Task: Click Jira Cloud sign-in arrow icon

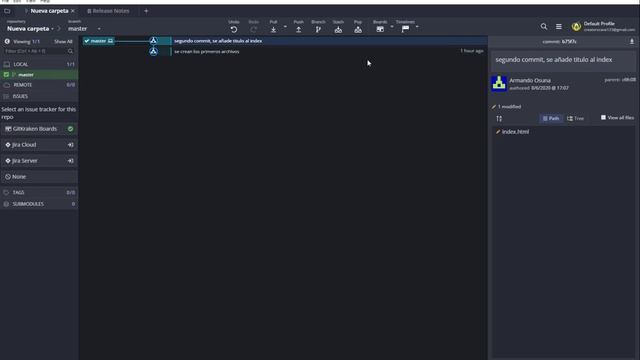Action: tap(71, 145)
